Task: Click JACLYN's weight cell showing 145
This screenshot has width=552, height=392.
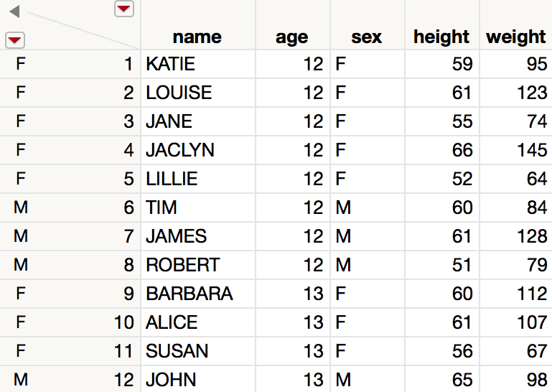Action: click(x=515, y=150)
